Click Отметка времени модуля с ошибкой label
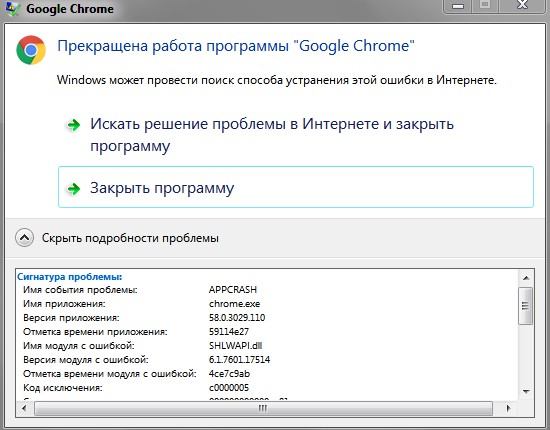This screenshot has width=550, height=430. (110, 374)
